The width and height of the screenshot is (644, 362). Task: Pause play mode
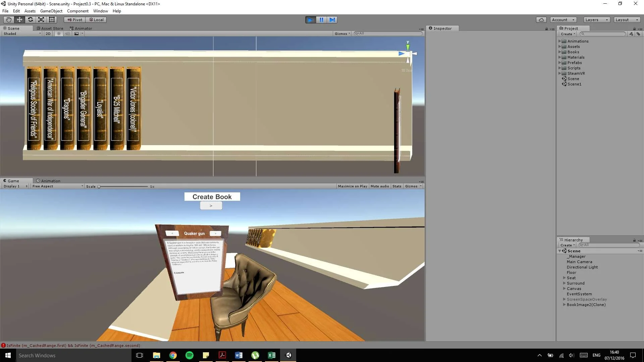321,20
